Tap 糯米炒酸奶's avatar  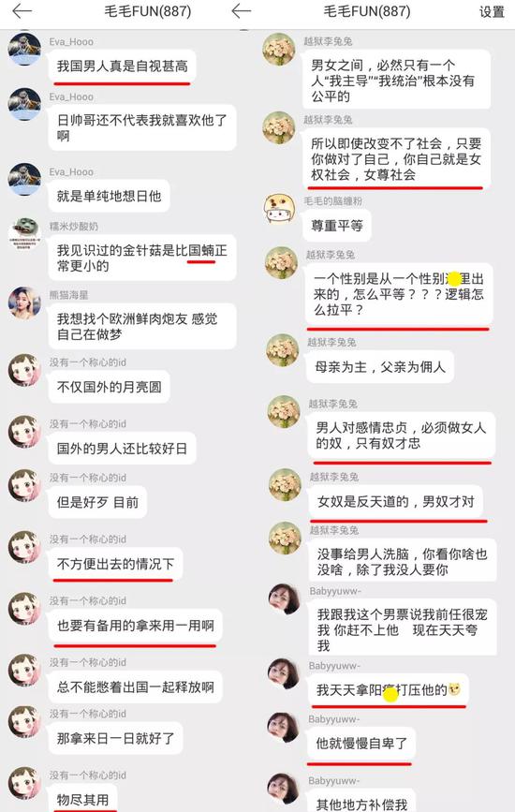pos(24,233)
